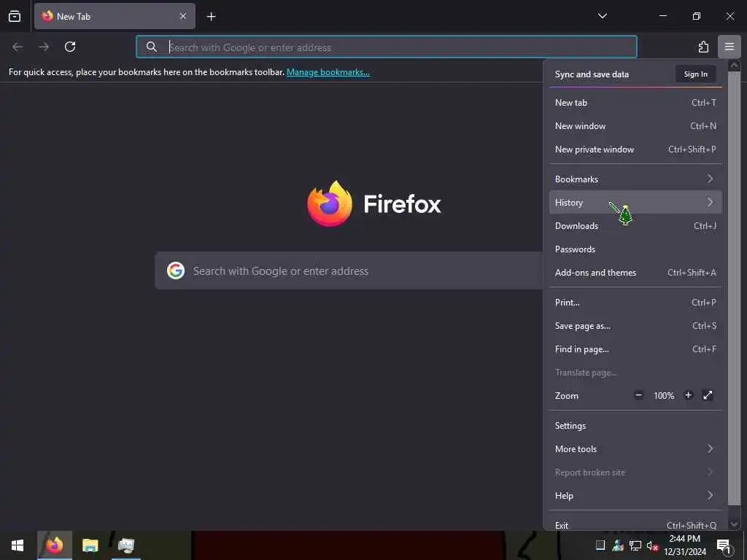This screenshot has height=560, width=747.
Task: Click the Forward navigation arrow
Action: pyautogui.click(x=44, y=47)
